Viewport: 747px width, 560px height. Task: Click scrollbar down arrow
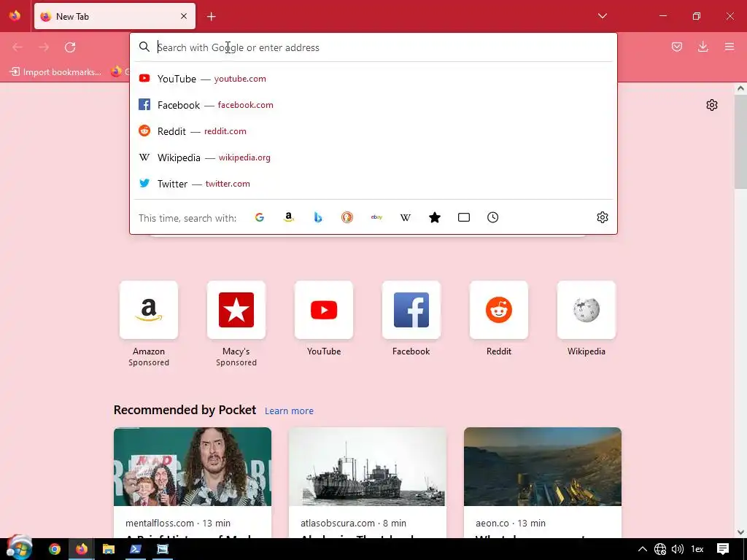740,532
